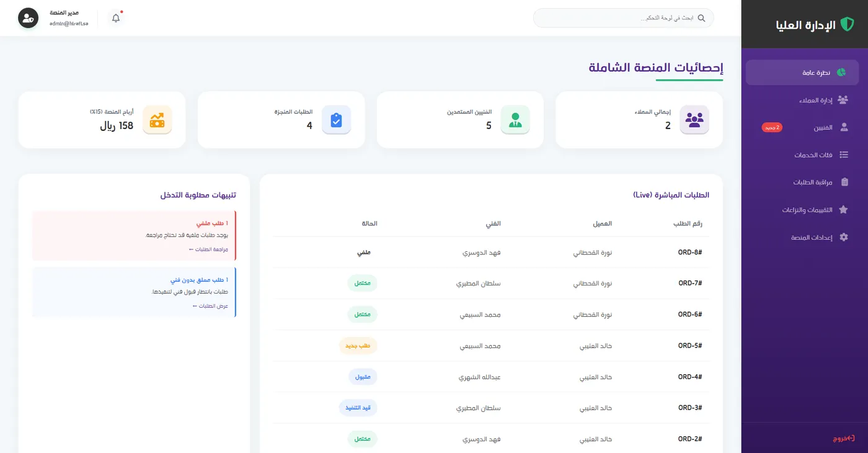Click the 1 طلب ملغي alert title
The height and width of the screenshot is (453, 868).
(x=213, y=223)
